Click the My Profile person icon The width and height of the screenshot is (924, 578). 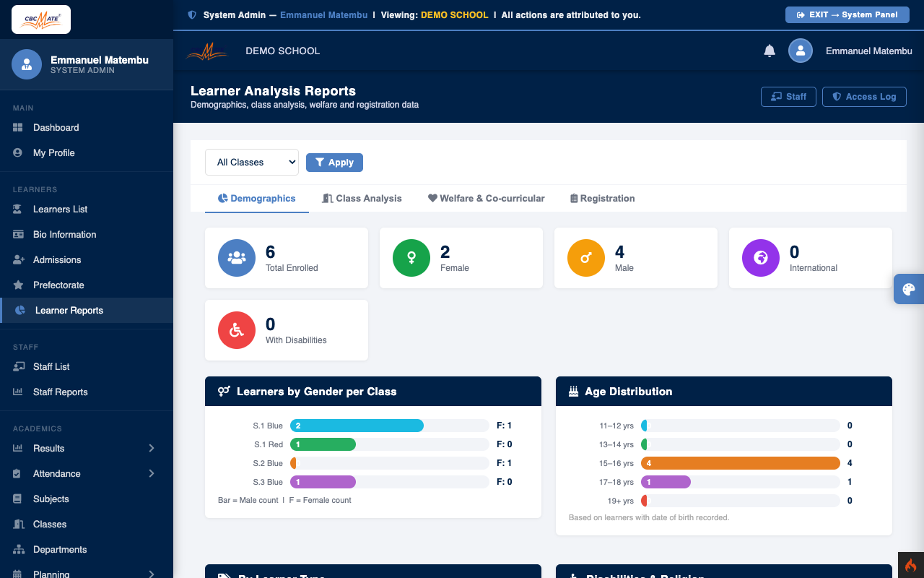click(18, 152)
